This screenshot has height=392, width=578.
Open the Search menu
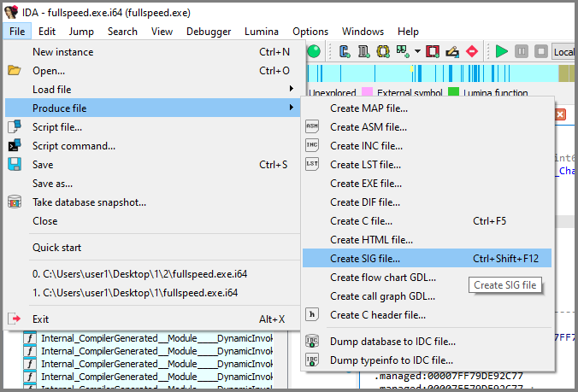[122, 32]
